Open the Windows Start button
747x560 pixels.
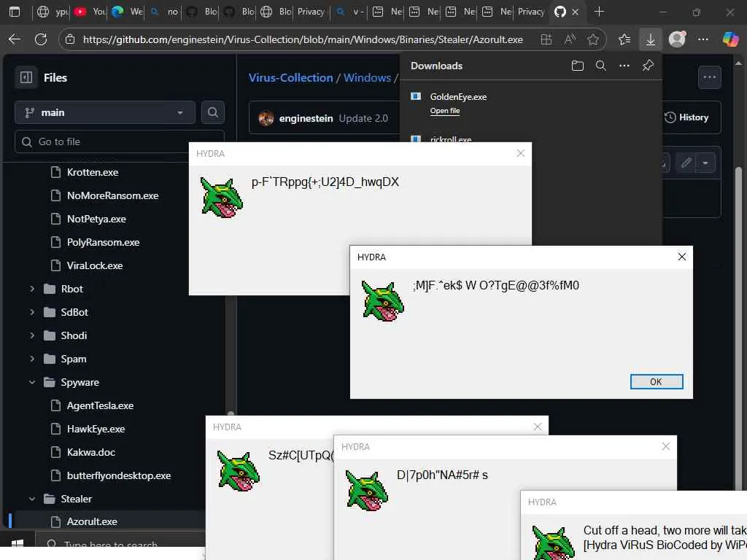(x=18, y=544)
